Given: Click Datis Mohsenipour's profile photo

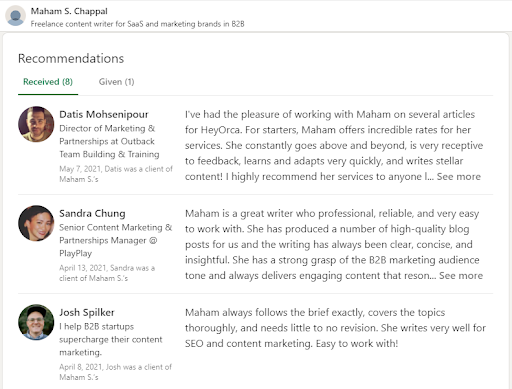Looking at the screenshot, I should pyautogui.click(x=36, y=124).
